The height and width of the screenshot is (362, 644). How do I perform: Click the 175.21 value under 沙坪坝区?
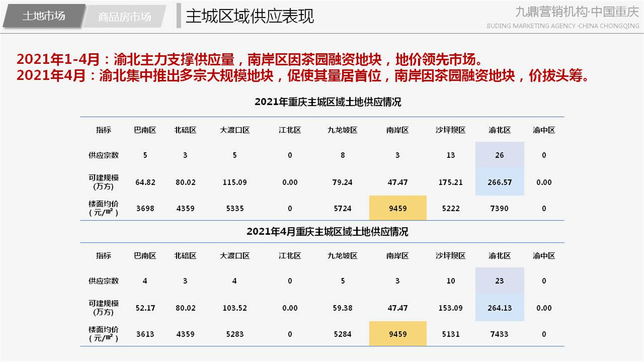[450, 182]
